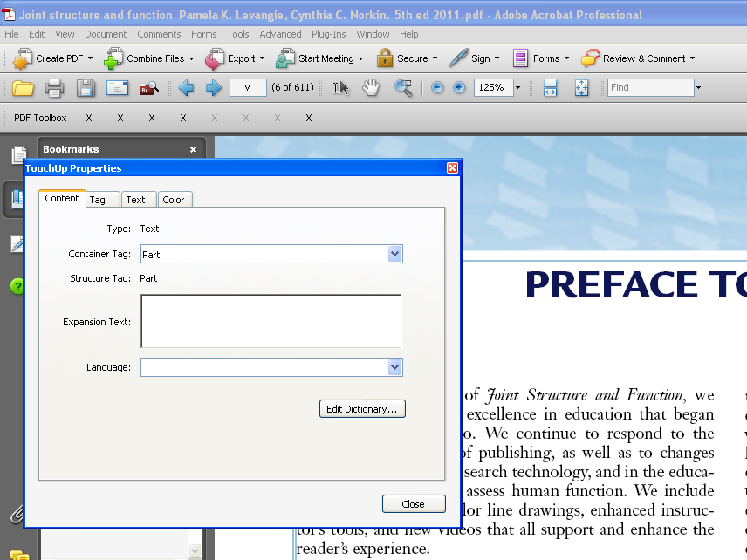Open the Comments menu

pos(159,34)
